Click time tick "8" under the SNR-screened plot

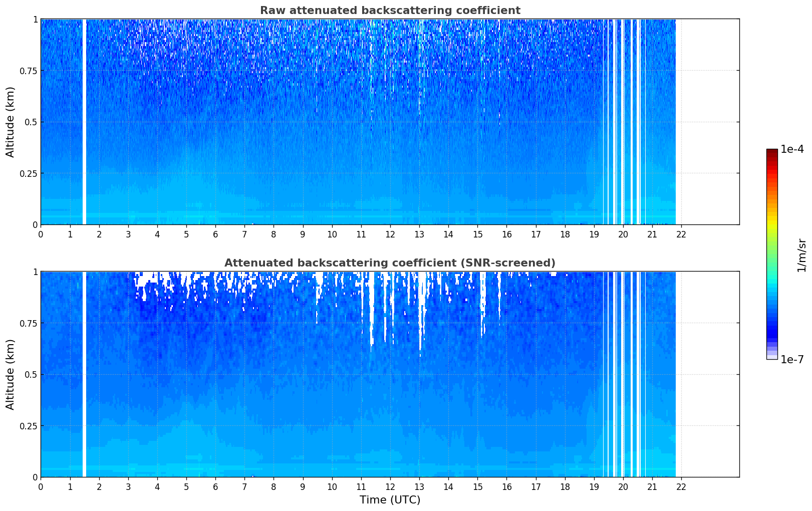pyautogui.click(x=274, y=486)
